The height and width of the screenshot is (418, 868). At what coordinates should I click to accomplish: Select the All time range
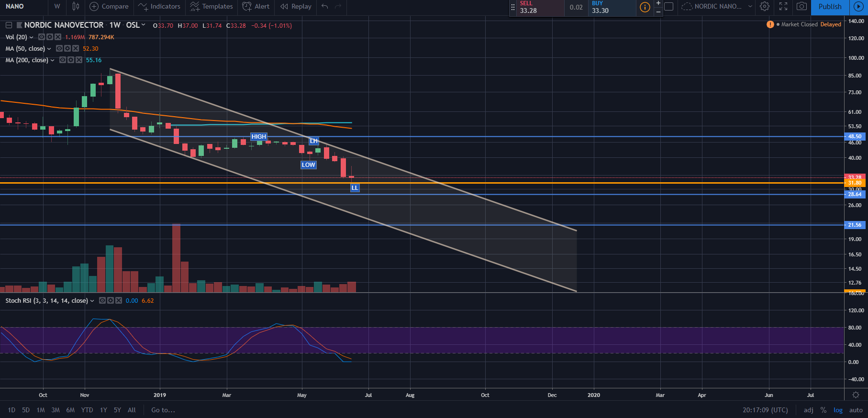tap(132, 410)
